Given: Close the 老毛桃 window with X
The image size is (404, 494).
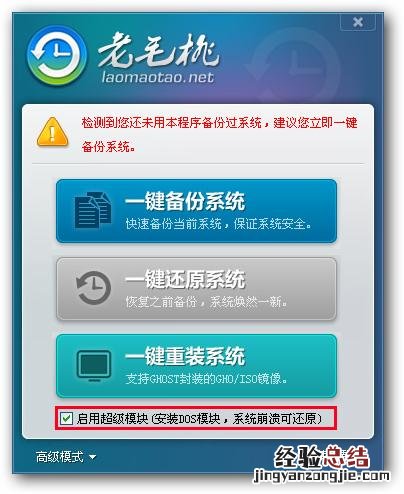Looking at the screenshot, I should point(358,22).
